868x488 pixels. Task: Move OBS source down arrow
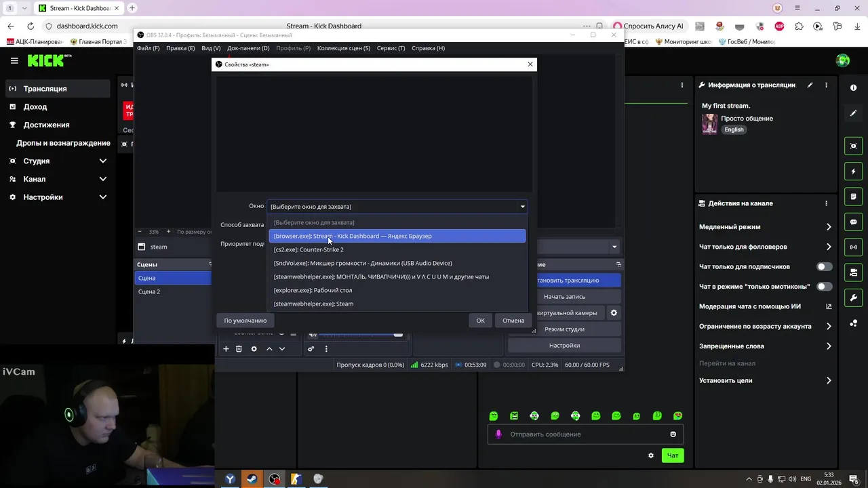pyautogui.click(x=282, y=349)
